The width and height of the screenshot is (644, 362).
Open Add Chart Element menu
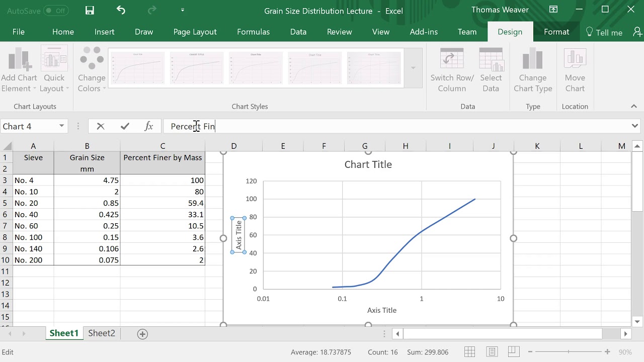(19, 70)
